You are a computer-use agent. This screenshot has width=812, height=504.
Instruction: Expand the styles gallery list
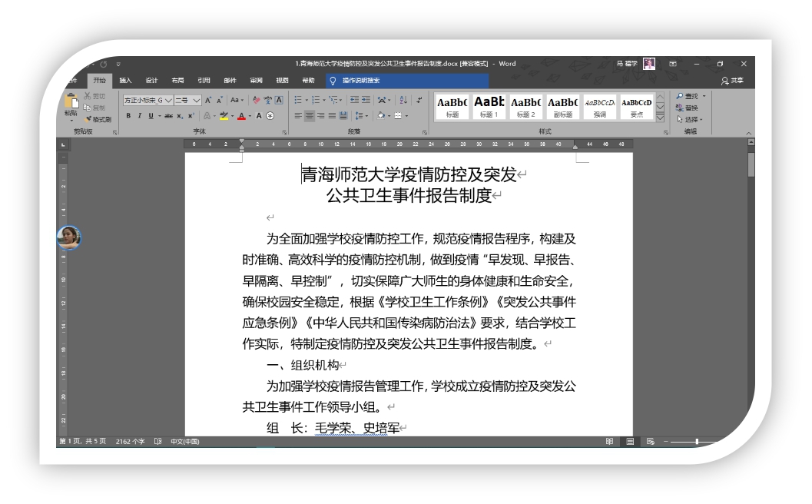(659, 116)
